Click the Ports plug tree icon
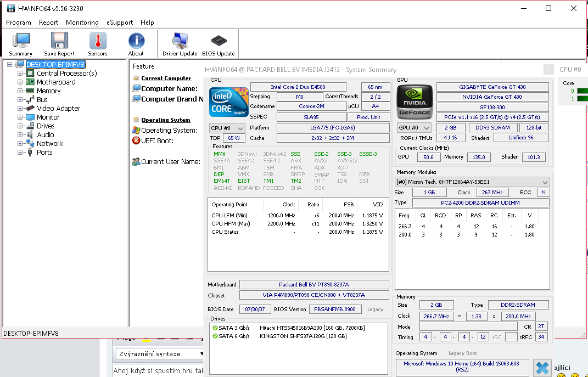Screen dimensions: 588x377 click(30, 153)
